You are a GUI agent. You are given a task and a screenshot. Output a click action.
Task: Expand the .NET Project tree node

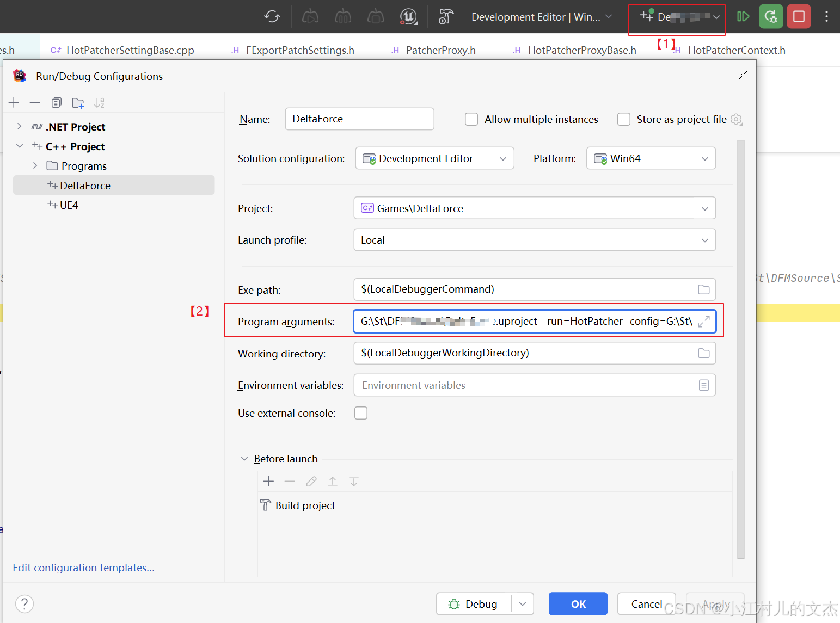tap(20, 127)
